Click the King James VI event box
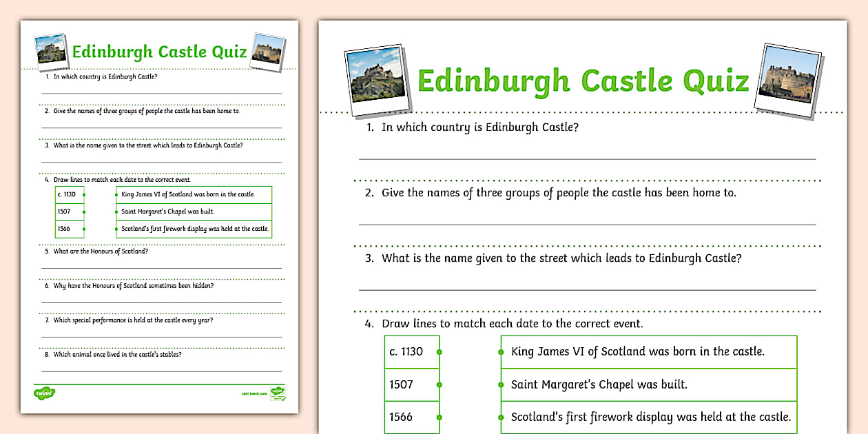The width and height of the screenshot is (868, 434). click(x=648, y=351)
